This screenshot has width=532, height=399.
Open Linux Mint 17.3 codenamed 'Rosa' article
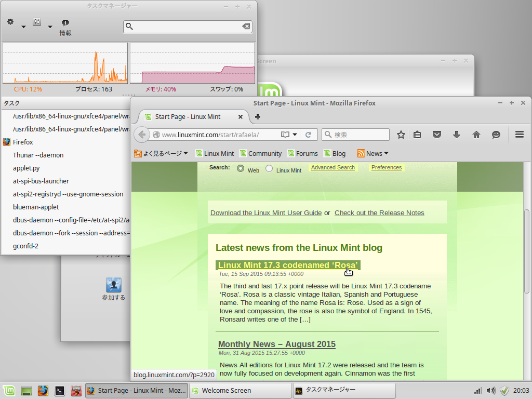coord(288,265)
